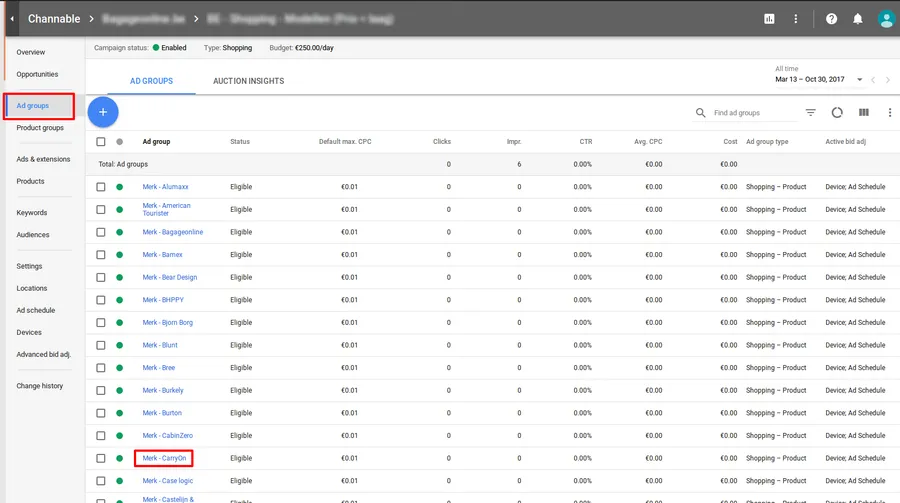Open the account profile avatar
Viewport: 900px width, 503px height.
(x=885, y=19)
